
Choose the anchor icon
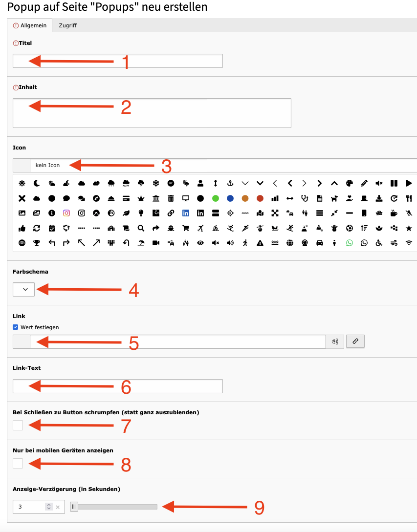(x=230, y=184)
